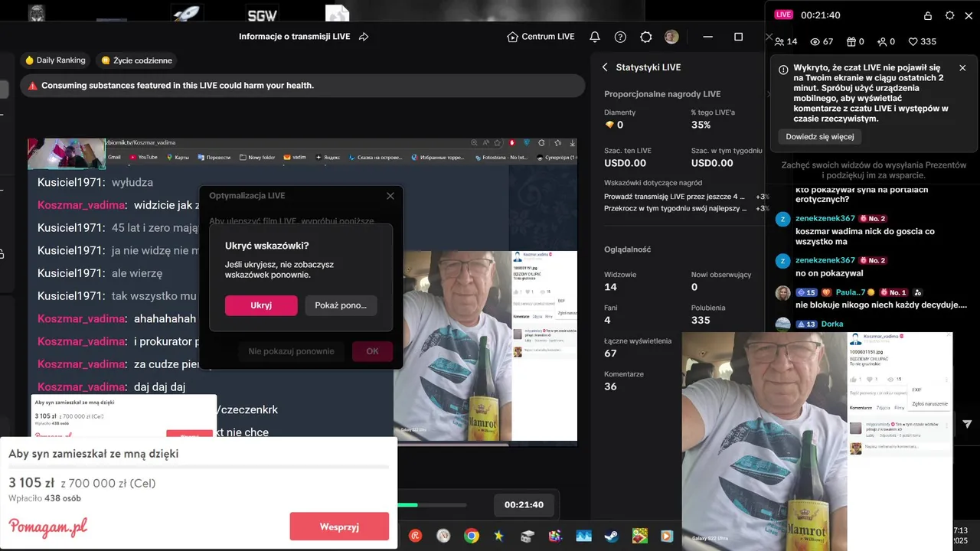The image size is (980, 551).
Task: Open Centrum LIVE home link
Action: (x=541, y=37)
